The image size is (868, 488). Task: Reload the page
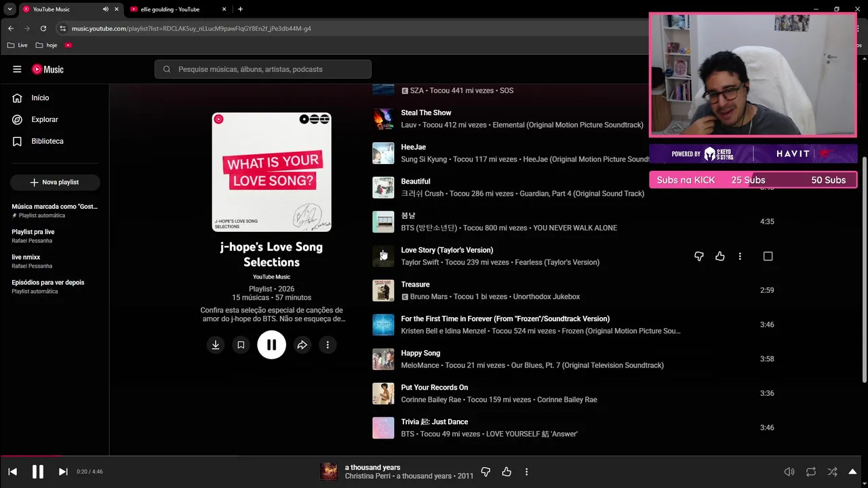43,28
